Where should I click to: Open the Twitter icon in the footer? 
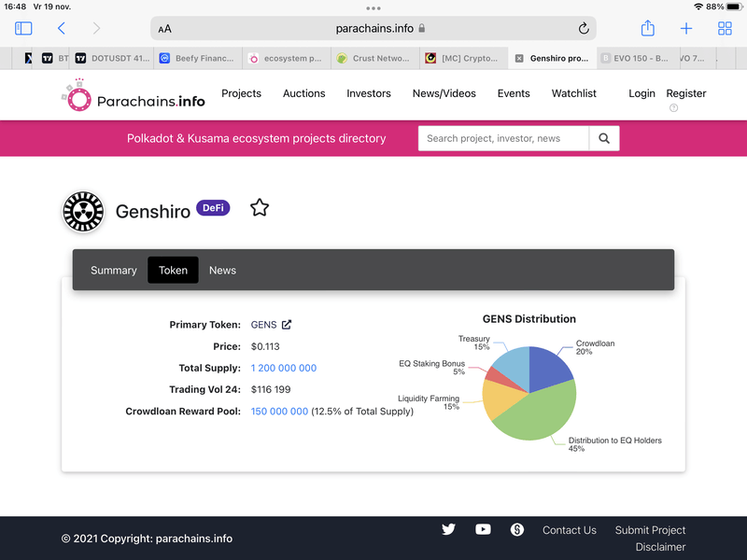[x=448, y=529]
